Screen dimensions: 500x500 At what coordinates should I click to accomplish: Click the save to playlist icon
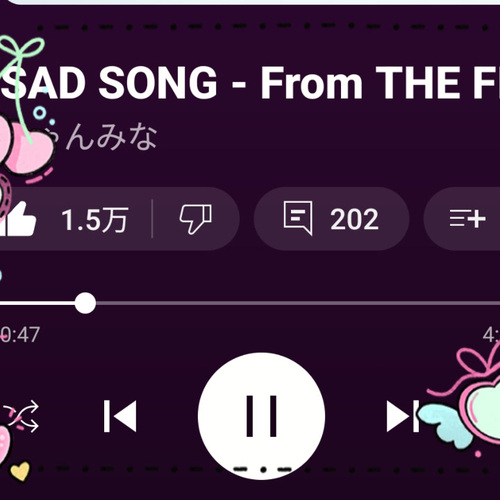pos(467,219)
